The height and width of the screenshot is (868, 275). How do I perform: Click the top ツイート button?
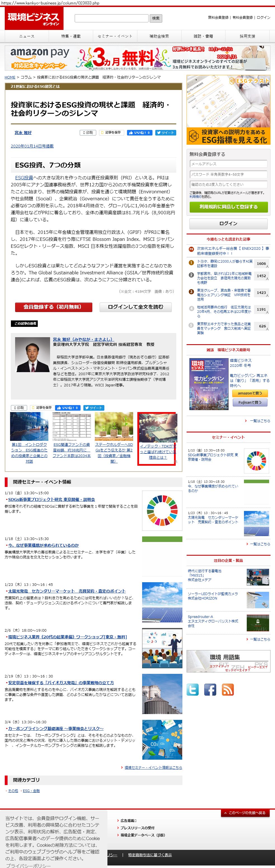(166, 133)
